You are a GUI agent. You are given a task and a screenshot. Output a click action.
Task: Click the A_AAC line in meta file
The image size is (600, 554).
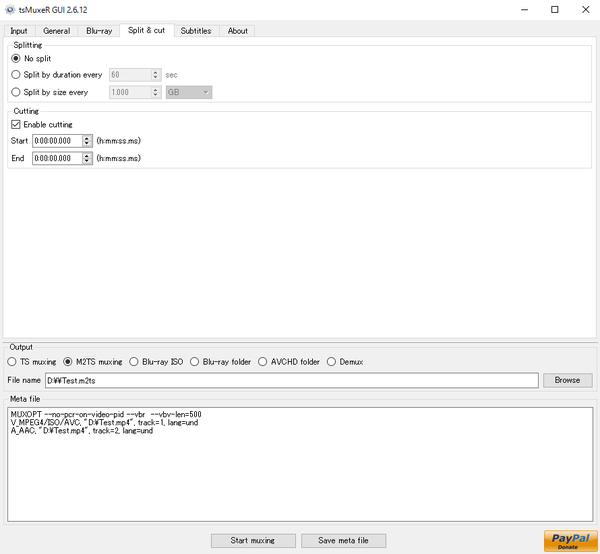click(82, 431)
